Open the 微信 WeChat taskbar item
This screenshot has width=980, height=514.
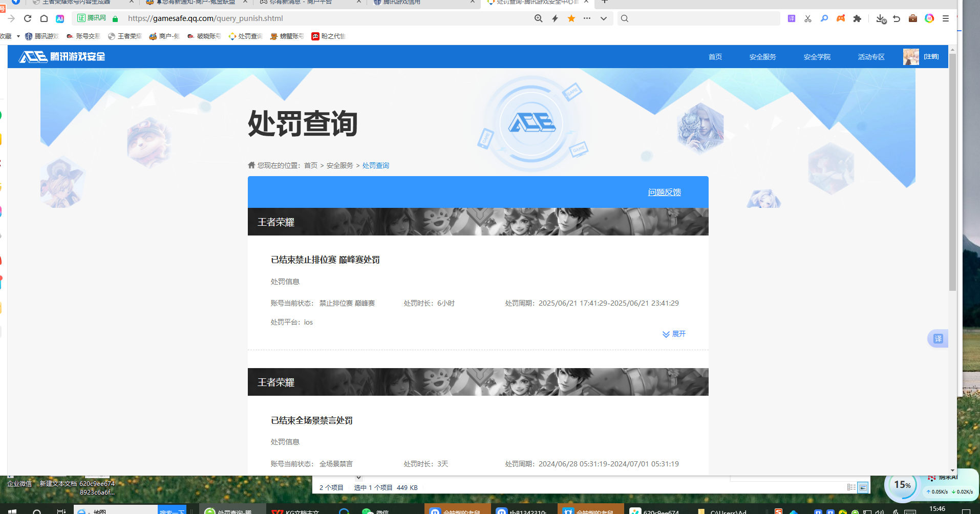[x=375, y=510]
